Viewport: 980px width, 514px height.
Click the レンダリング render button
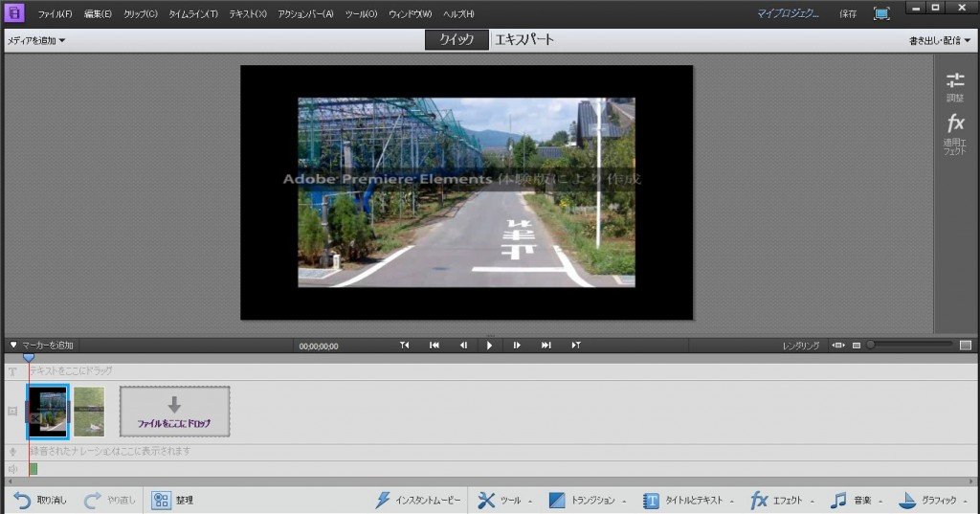tap(801, 346)
